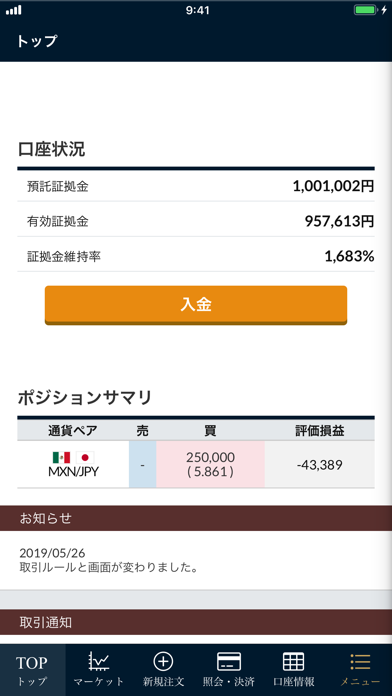Image resolution: width=392 pixels, height=696 pixels.
Task: Expand the 取引通知 section header
Action: tap(196, 622)
